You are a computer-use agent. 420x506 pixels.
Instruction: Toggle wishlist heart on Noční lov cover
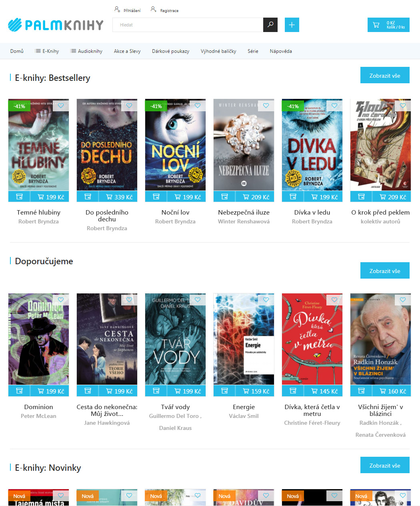pyautogui.click(x=198, y=106)
